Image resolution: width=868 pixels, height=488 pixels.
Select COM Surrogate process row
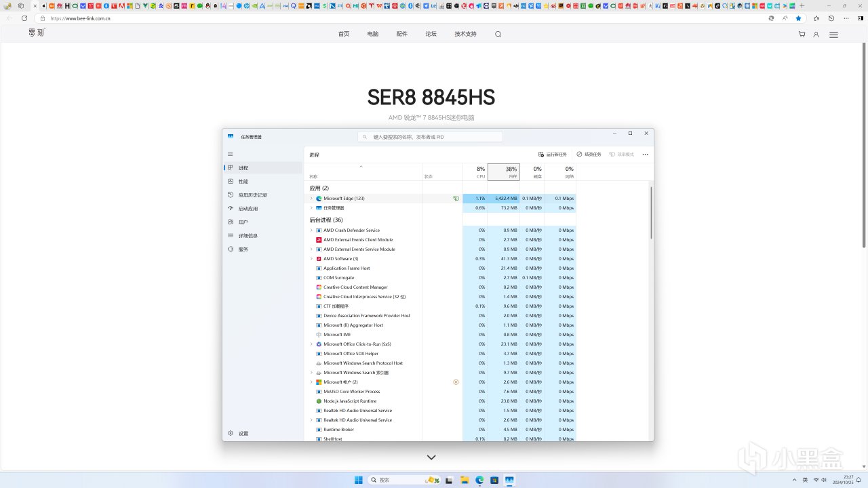pos(440,278)
